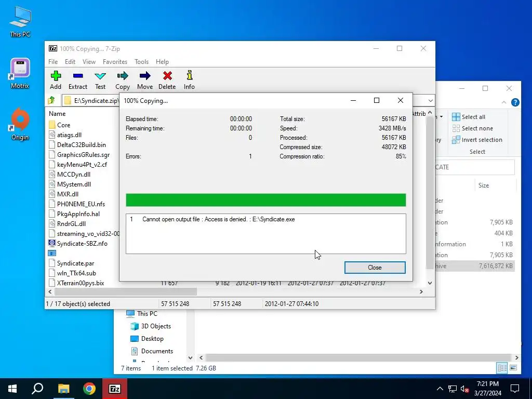
Task: Select the Syndicate-SBZ.nfo file icon
Action: pos(52,243)
